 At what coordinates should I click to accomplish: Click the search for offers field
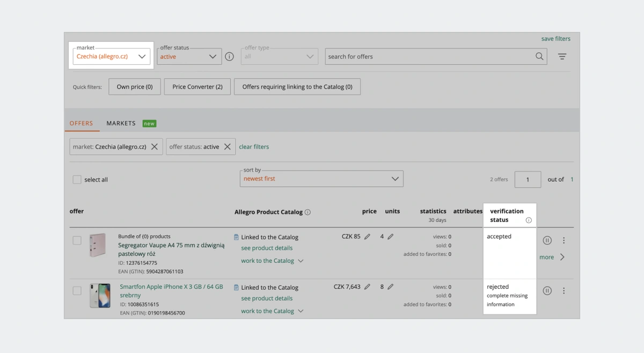click(436, 56)
